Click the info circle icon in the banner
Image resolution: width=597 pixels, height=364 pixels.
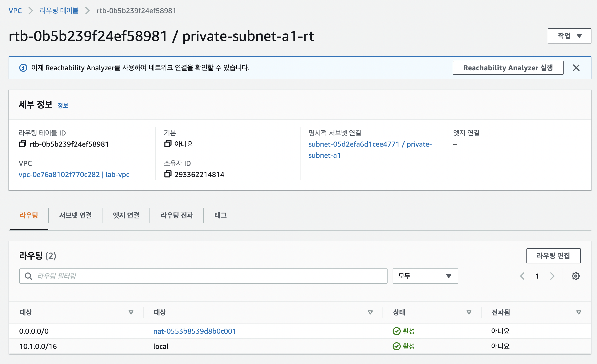click(x=23, y=68)
